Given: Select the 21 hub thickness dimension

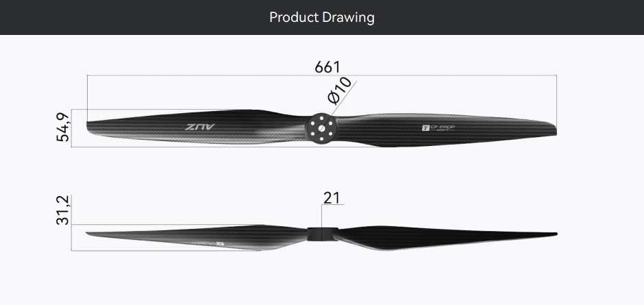Looking at the screenshot, I should click(x=332, y=198).
